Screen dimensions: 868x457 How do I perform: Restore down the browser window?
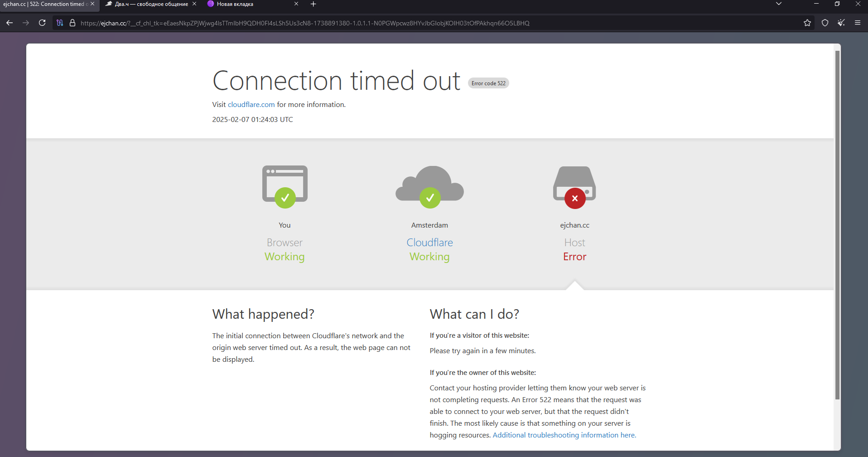coord(837,4)
